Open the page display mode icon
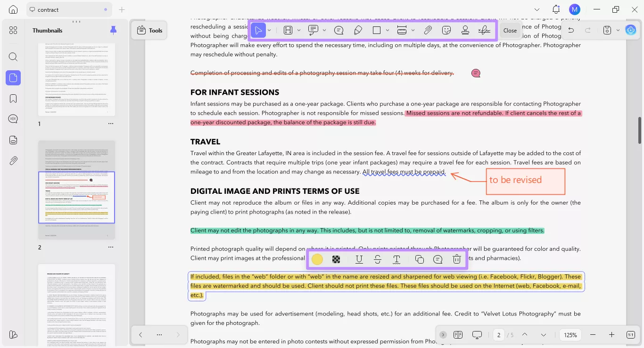This screenshot has width=644, height=348. tap(458, 335)
